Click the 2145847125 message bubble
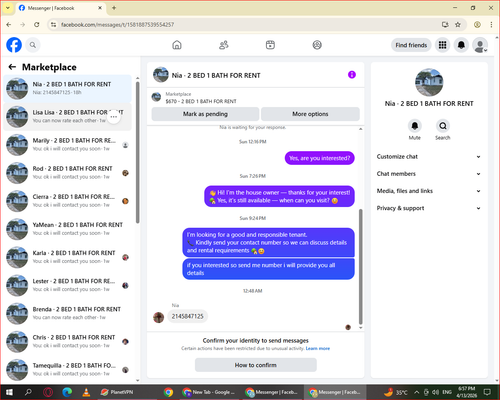This screenshot has height=400, width=500. tap(188, 316)
